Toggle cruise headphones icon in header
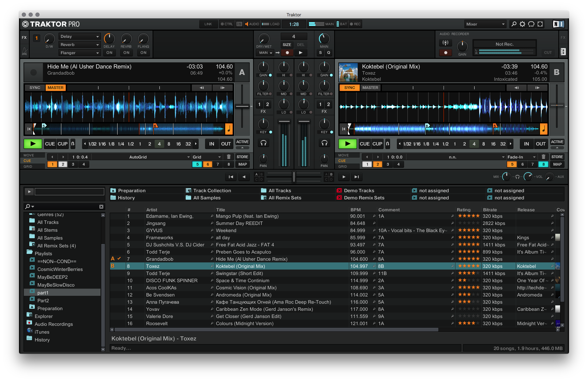This screenshot has height=381, width=588. (531, 24)
